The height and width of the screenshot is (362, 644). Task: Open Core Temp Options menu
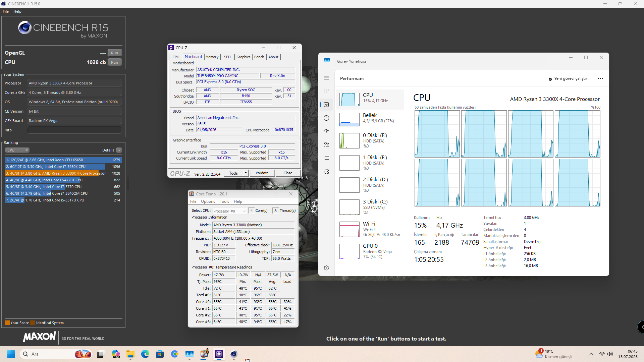tap(208, 201)
